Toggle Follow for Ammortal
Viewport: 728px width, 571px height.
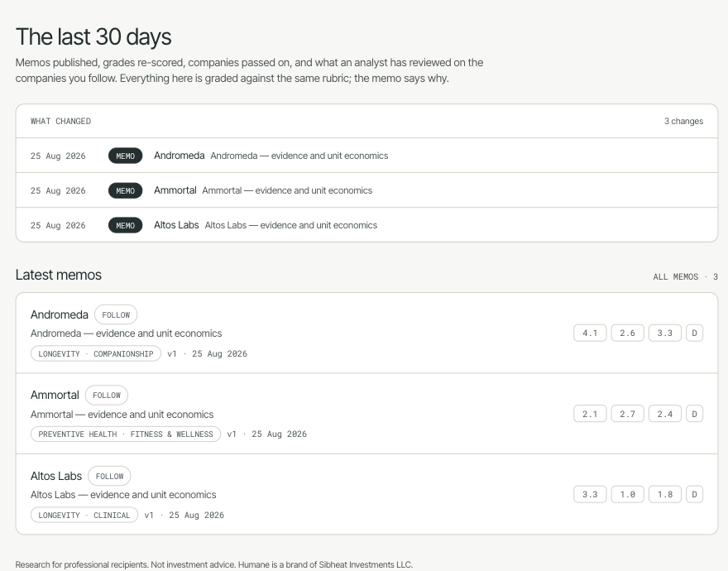[x=107, y=395]
